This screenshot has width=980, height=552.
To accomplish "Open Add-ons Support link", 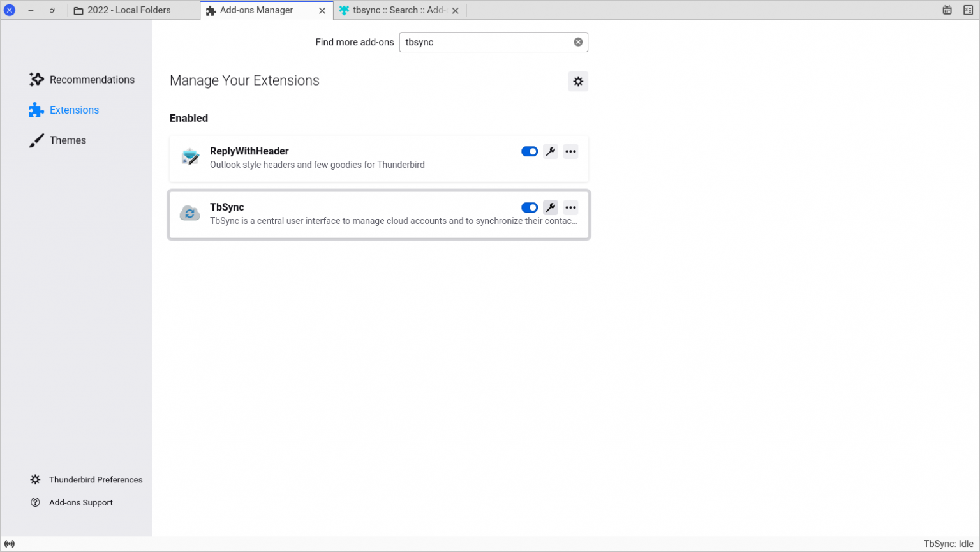I will (71, 503).
